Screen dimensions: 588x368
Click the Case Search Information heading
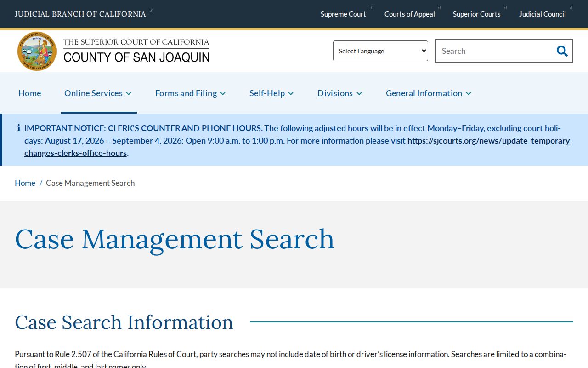(124, 322)
